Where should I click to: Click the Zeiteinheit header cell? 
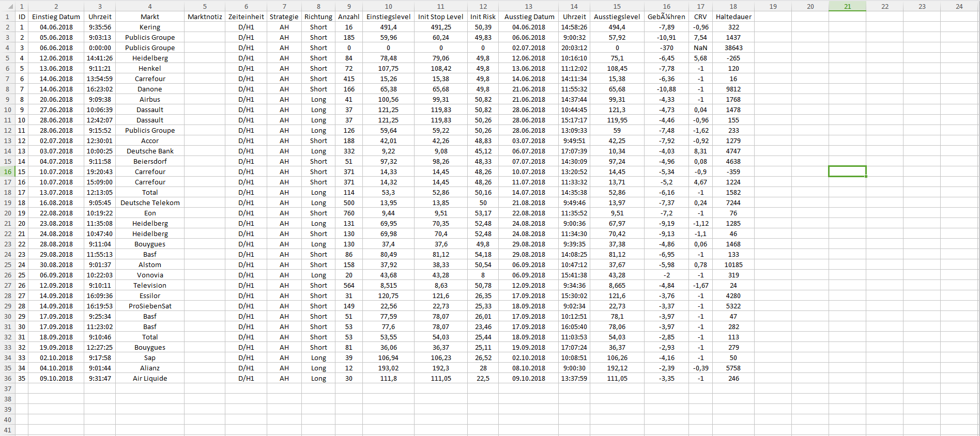click(246, 17)
